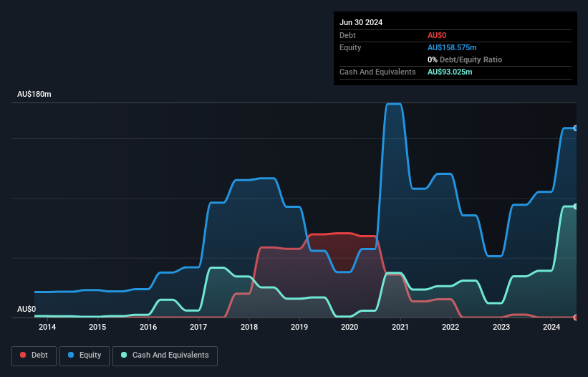
Task: Click the blue Equity legend dot
Action: [x=71, y=355]
